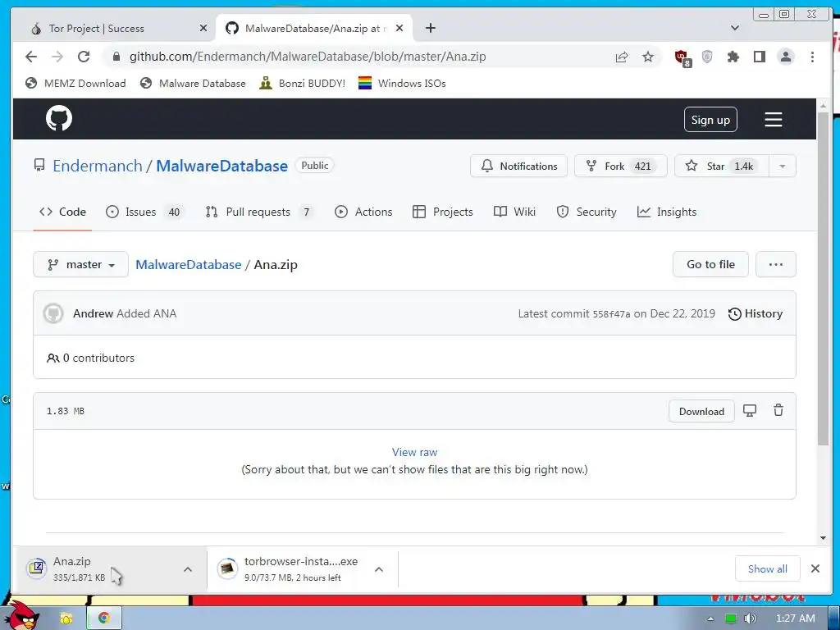The height and width of the screenshot is (630, 840).
Task: Open the Endermanch user link
Action: click(98, 166)
